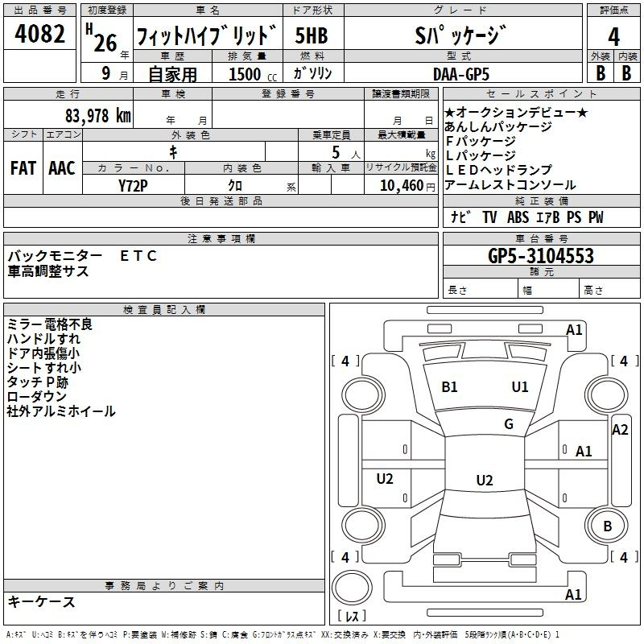Click the interior color クロ
644x644 pixels.
tap(235, 186)
